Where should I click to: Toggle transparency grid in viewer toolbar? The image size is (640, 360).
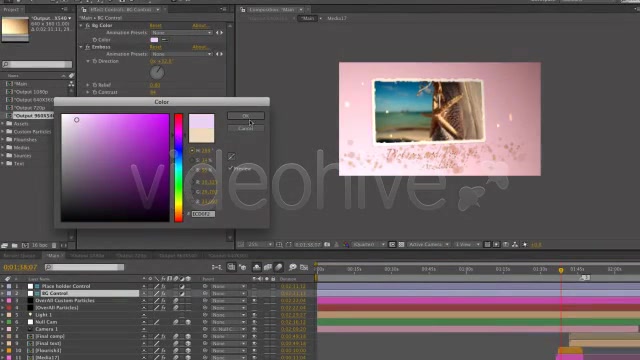click(401, 244)
